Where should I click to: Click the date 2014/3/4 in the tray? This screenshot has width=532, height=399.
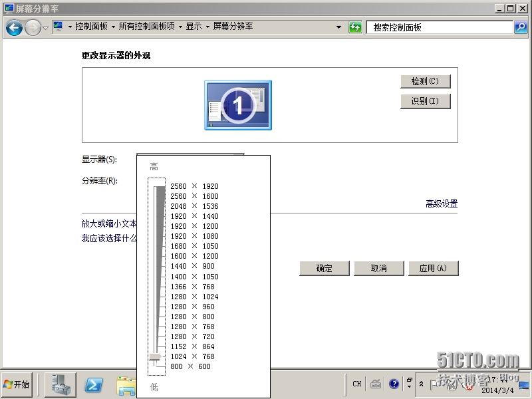pos(497,390)
